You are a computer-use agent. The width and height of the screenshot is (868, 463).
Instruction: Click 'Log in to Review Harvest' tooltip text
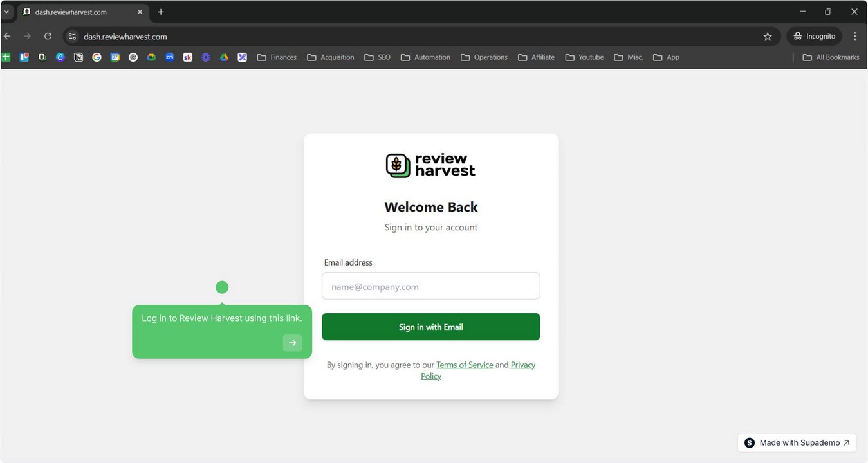point(222,318)
